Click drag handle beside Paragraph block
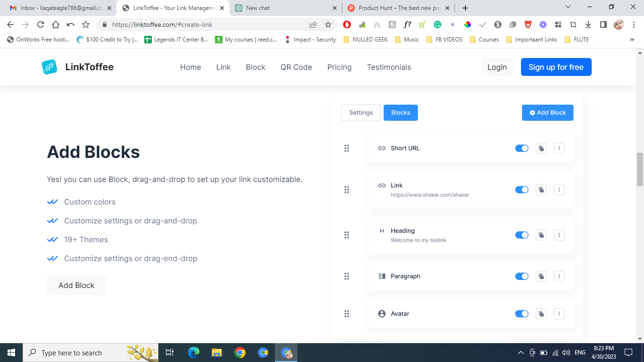644x362 pixels. (x=347, y=276)
